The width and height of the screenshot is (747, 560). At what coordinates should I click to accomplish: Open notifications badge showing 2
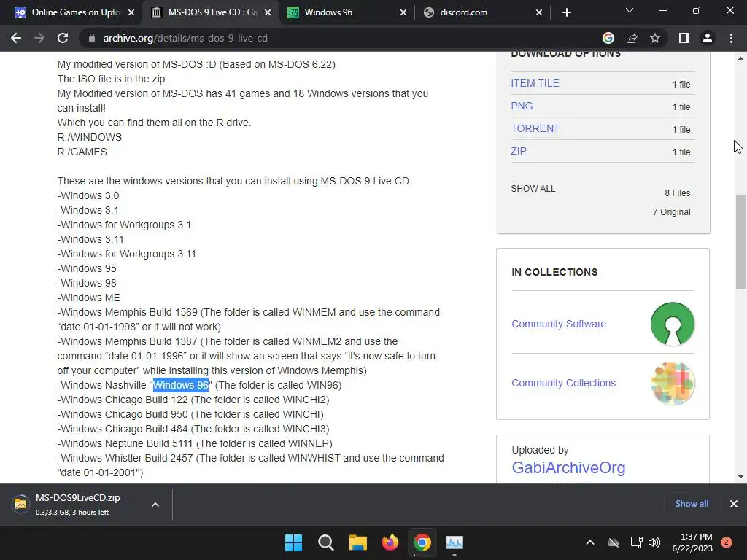727,542
